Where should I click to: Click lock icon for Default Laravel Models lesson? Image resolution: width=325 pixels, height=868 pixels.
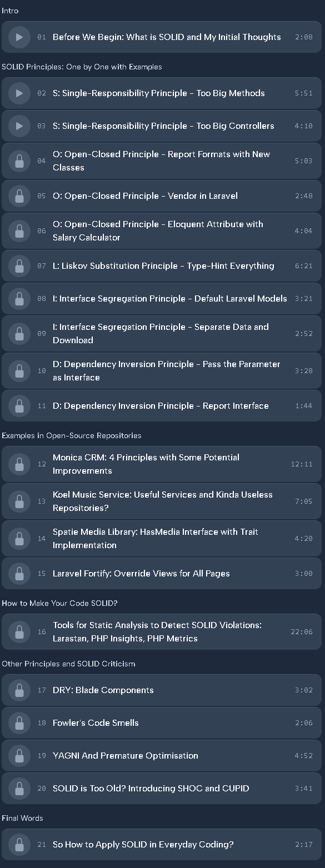tap(19, 299)
